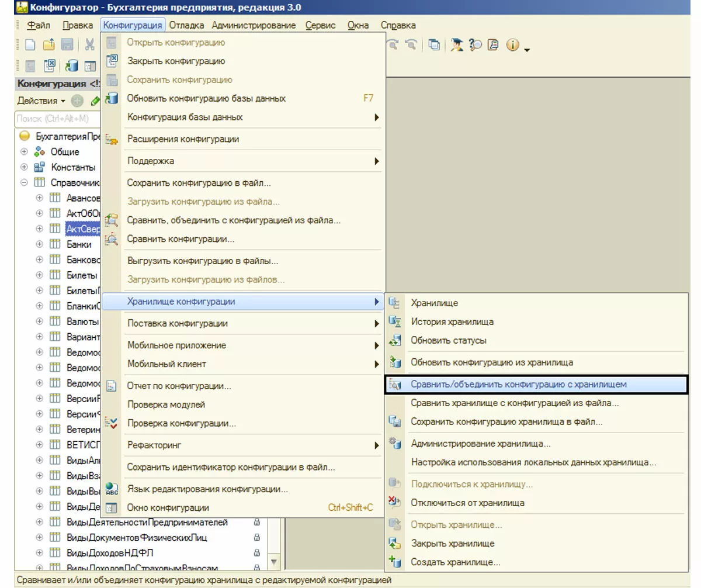Choose Закрыть хранилище from submenu
The image size is (701, 588).
pos(452,544)
